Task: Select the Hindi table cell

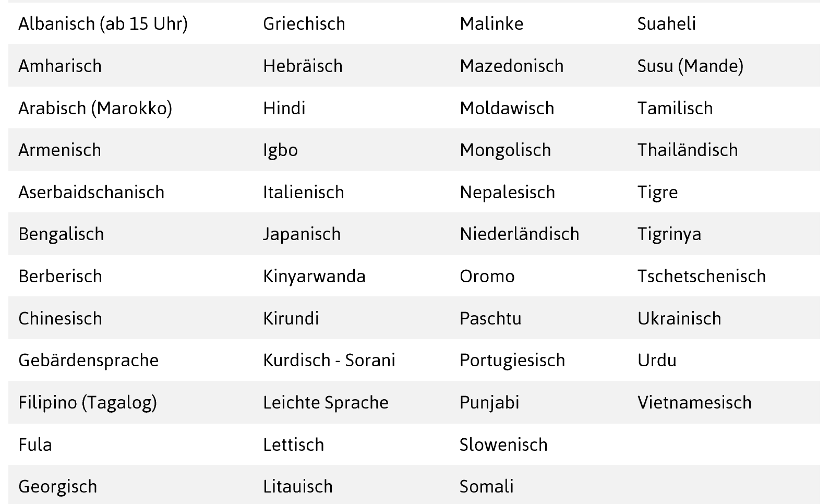Action: click(284, 109)
